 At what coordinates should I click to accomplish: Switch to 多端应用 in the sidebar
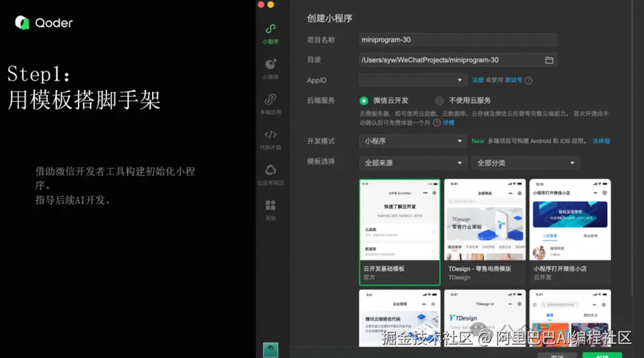coord(270,104)
